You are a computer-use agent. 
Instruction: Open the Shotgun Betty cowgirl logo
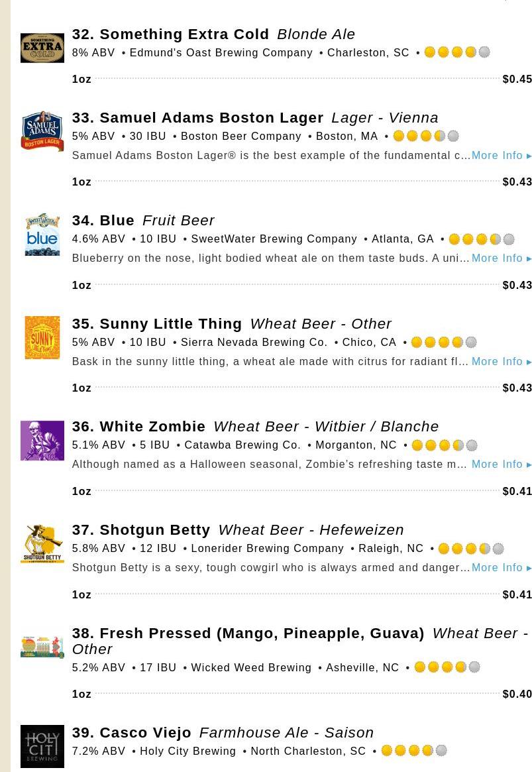point(42,544)
